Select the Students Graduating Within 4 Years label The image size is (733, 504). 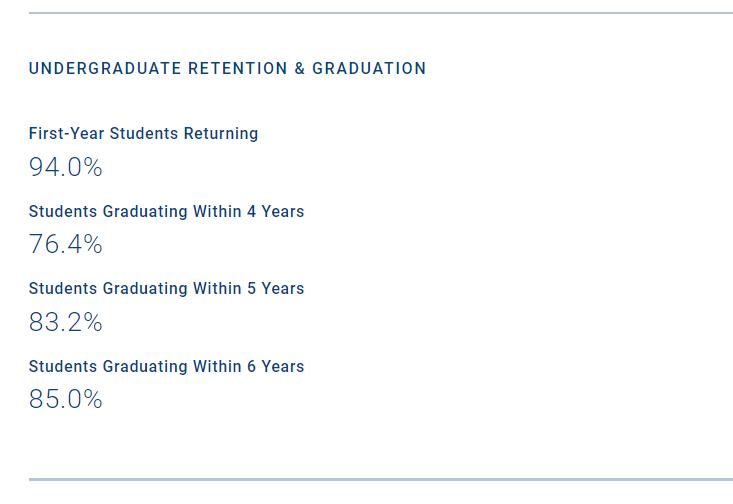pos(166,212)
